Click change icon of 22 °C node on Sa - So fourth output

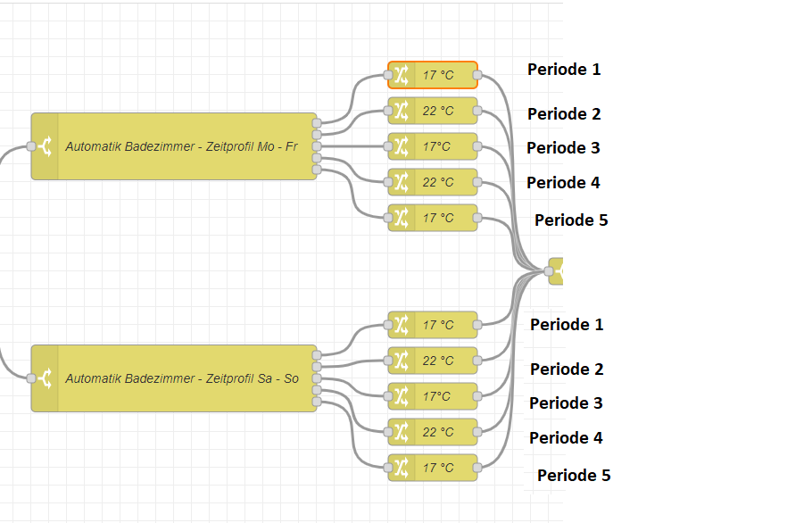402,432
